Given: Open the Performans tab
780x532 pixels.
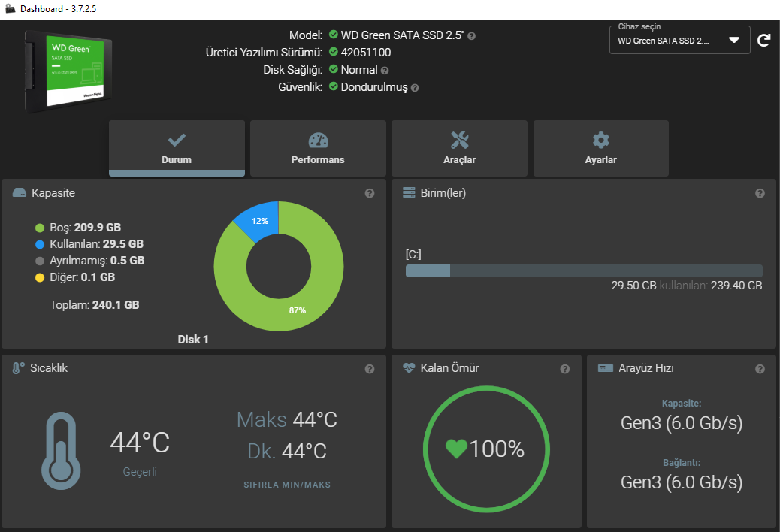Looking at the screenshot, I should (318, 148).
